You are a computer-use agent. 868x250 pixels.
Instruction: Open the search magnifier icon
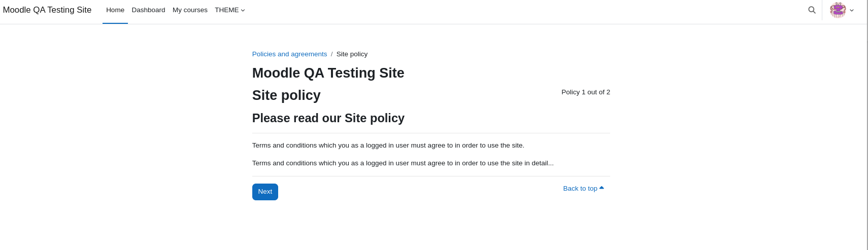pos(812,10)
